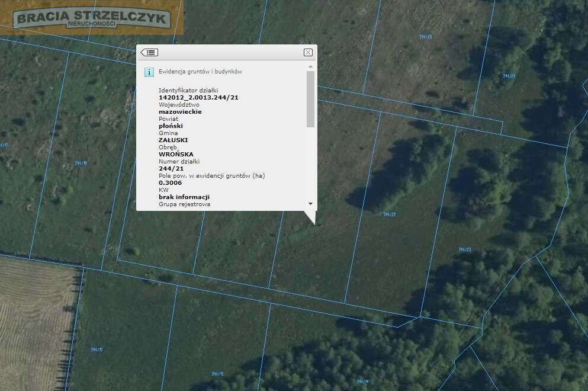
Task: Select the parcel label 244/25 on map
Action: pos(426,37)
